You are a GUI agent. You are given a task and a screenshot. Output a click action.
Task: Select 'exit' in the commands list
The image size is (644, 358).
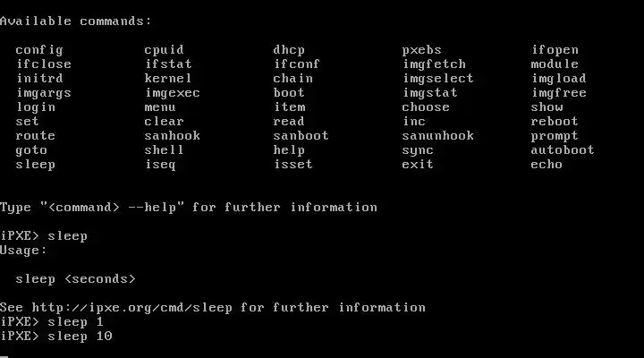pos(418,165)
